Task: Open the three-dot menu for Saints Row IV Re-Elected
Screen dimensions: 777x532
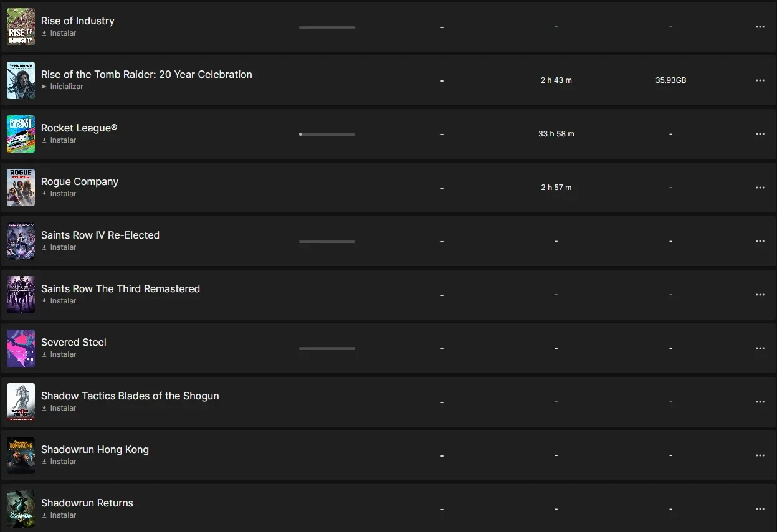Action: (x=760, y=241)
